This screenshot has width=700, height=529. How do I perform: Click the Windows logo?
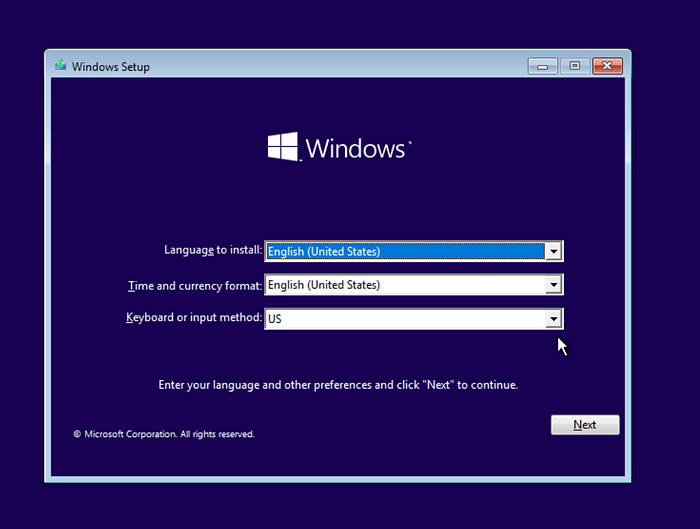(x=339, y=147)
